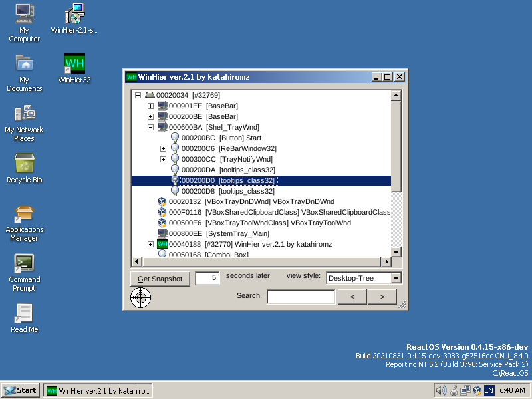Click the monitor icon of 000200BE [BaseBar]
The height and width of the screenshot is (399, 532).
162,116
